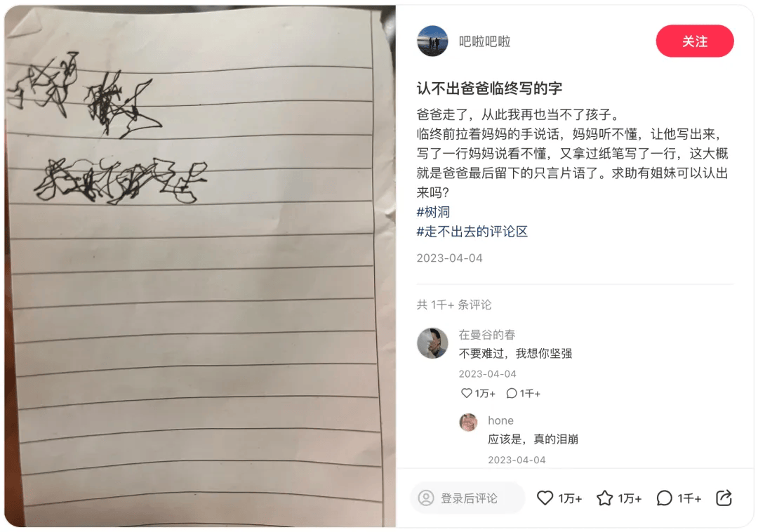Share the post using share icon
This screenshot has width=758, height=532.
724,498
